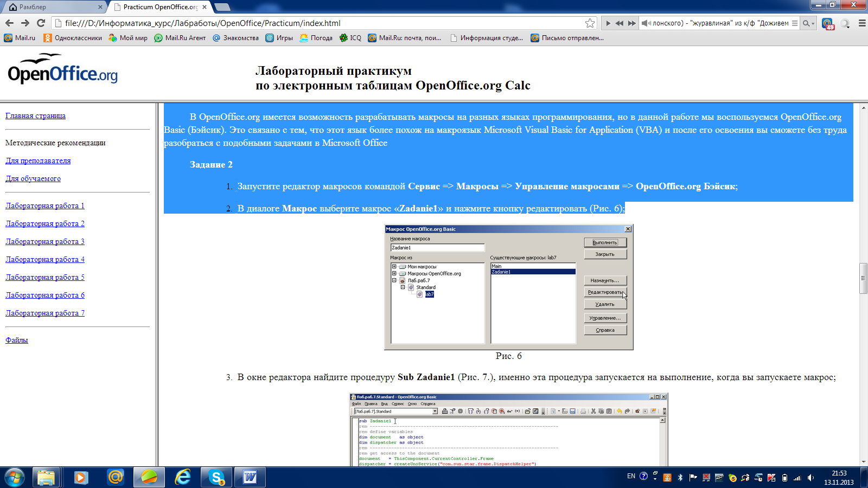This screenshot has width=868, height=488.
Task: Start playback in the toolbar music player
Action: click(x=608, y=23)
